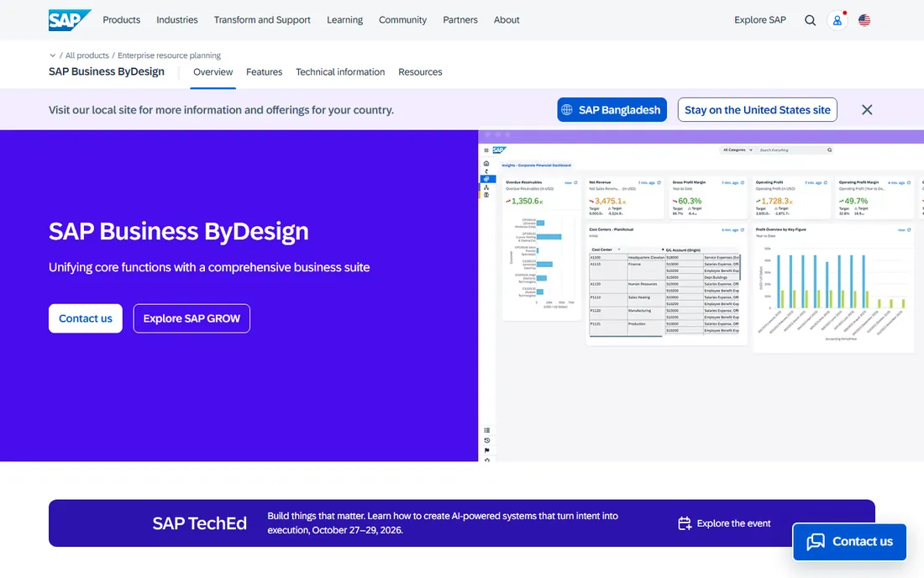Expand the breadcrumb chevron before All products
Screen dimensions: 924x578
pos(52,55)
